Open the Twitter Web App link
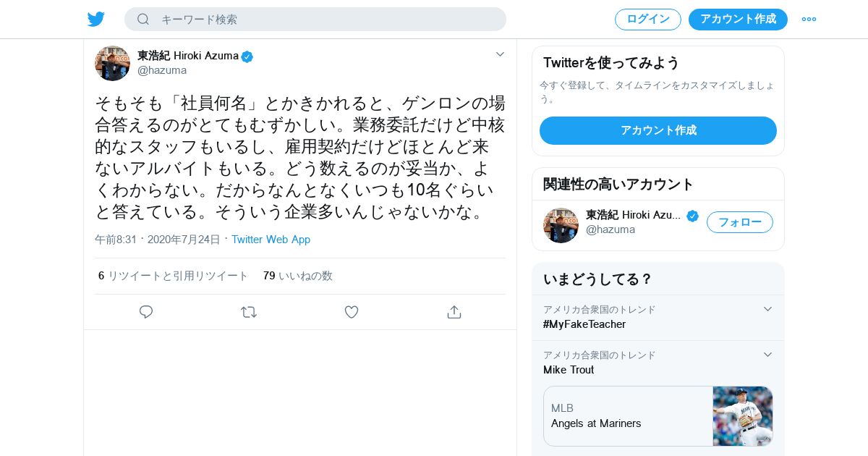 click(x=271, y=240)
